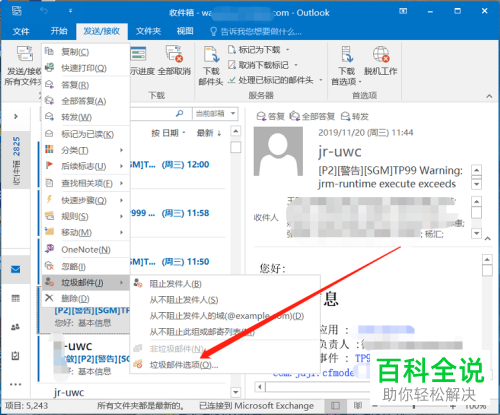500x415 pixels.
Task: Click the Tell Me search box (告诉我您想要做什么)
Action: pyautogui.click(x=256, y=32)
